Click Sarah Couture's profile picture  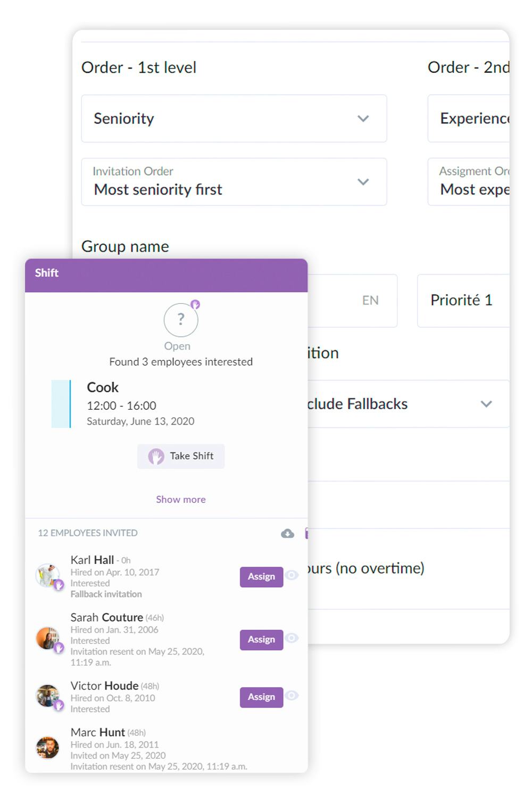(x=47, y=638)
